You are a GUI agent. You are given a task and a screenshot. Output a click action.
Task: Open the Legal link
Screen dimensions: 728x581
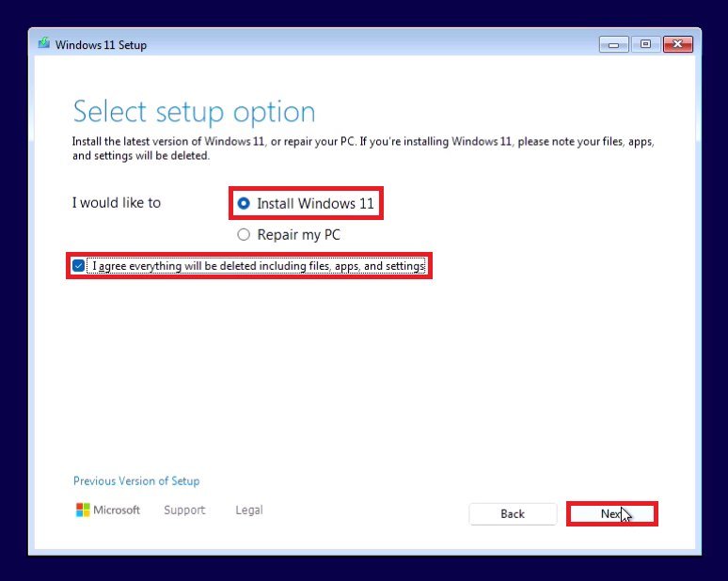pos(249,510)
